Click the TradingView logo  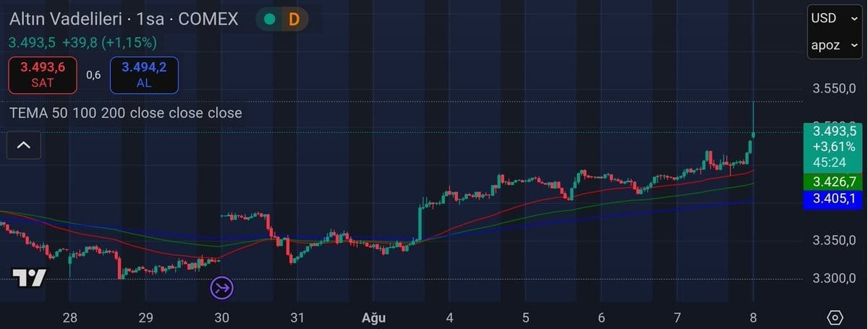pyautogui.click(x=29, y=278)
